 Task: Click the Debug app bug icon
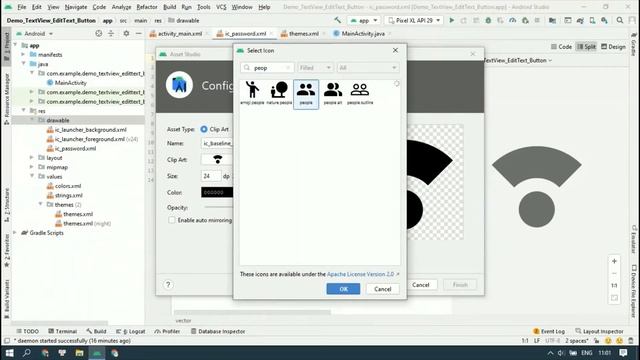click(x=488, y=20)
